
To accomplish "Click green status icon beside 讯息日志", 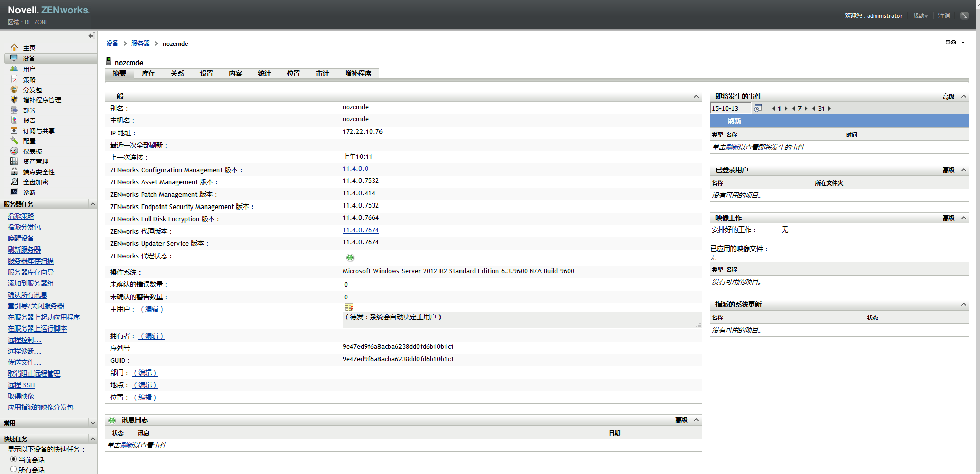I will [112, 420].
